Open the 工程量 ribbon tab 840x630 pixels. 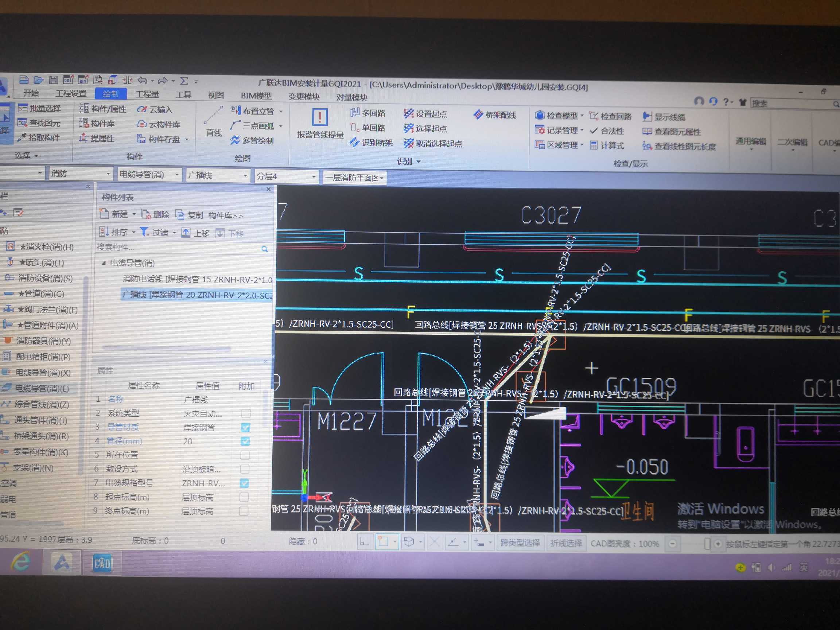tap(147, 94)
